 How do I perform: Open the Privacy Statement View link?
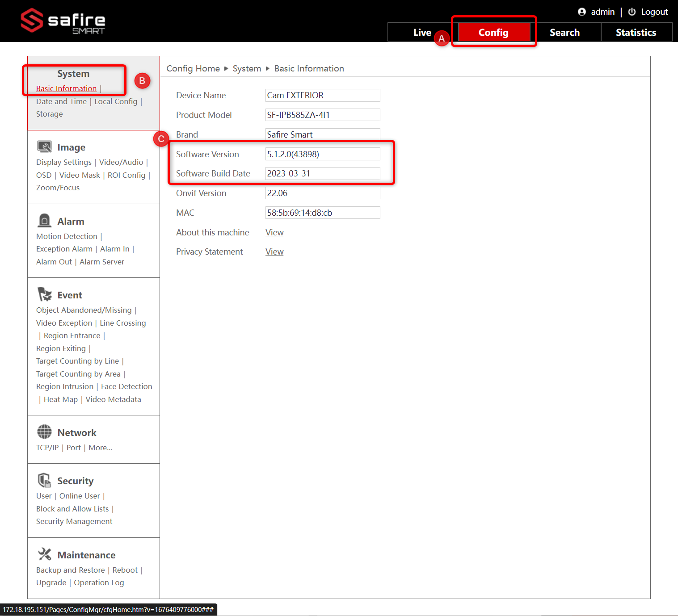[274, 252]
